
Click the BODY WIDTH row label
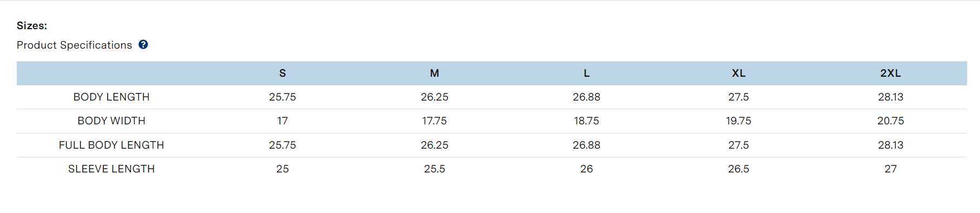coord(111,121)
